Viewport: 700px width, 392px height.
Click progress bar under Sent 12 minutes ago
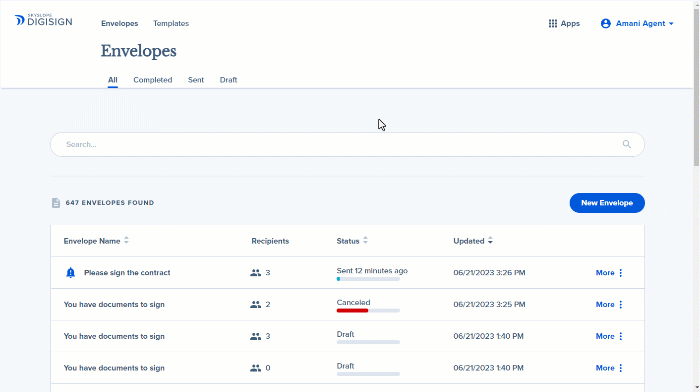click(x=368, y=279)
